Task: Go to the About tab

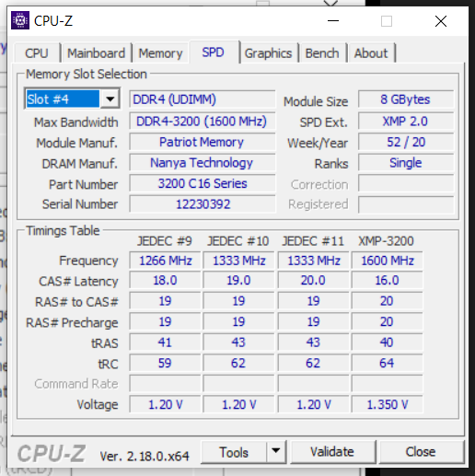Action: coord(371,53)
